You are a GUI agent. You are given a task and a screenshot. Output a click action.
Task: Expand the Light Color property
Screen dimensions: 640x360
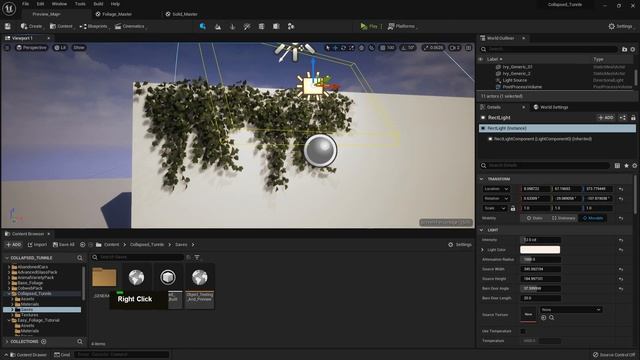pyautogui.click(x=482, y=250)
